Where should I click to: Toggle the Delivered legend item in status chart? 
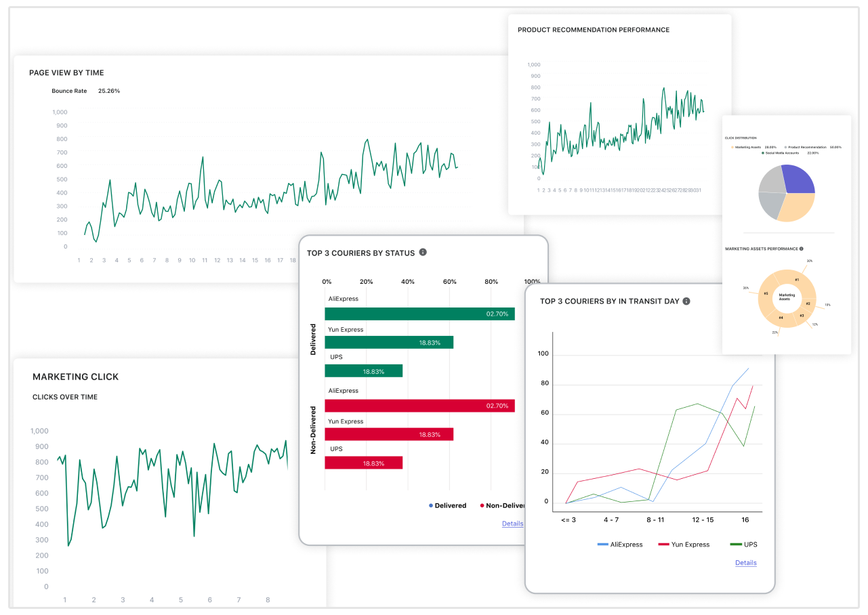pyautogui.click(x=447, y=505)
